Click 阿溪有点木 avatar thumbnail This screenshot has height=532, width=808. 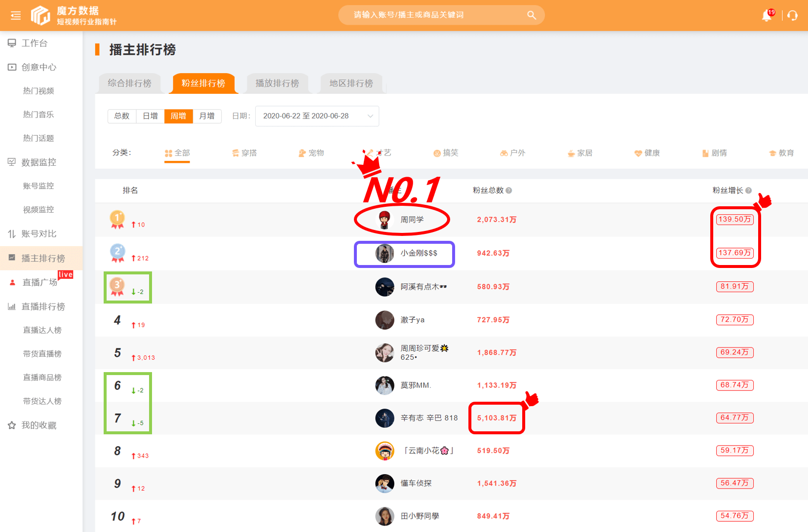click(x=385, y=287)
